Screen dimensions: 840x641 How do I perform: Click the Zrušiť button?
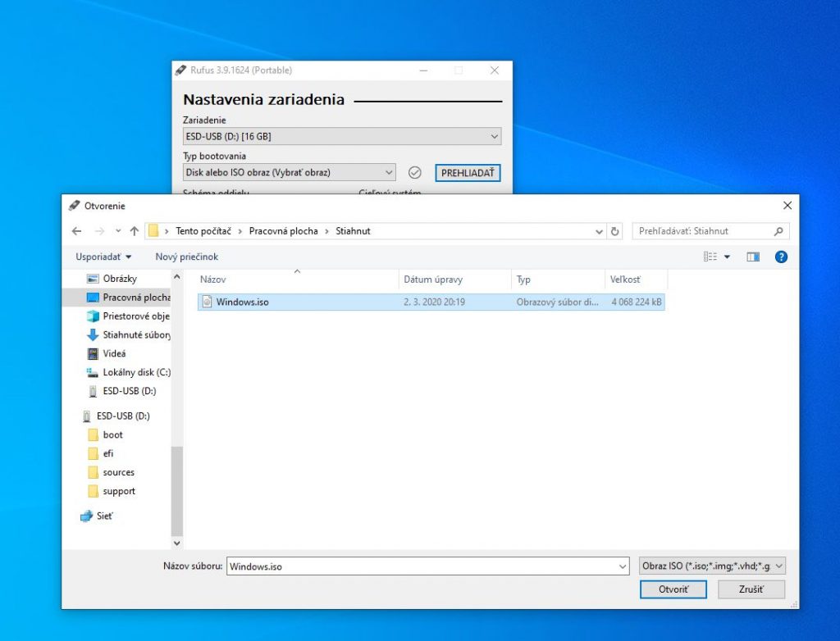click(751, 589)
